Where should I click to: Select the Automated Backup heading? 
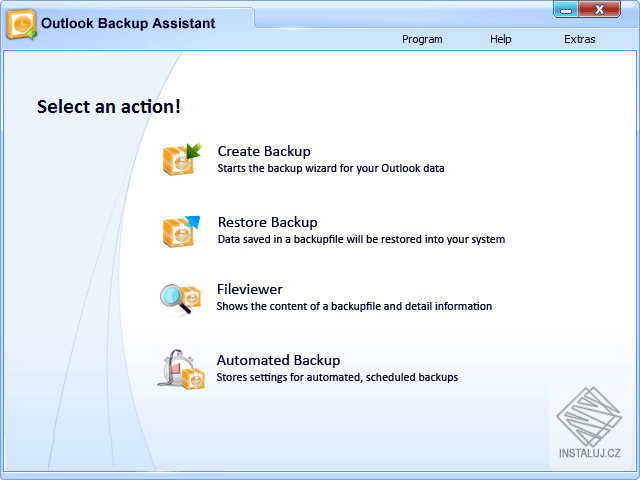click(x=278, y=360)
